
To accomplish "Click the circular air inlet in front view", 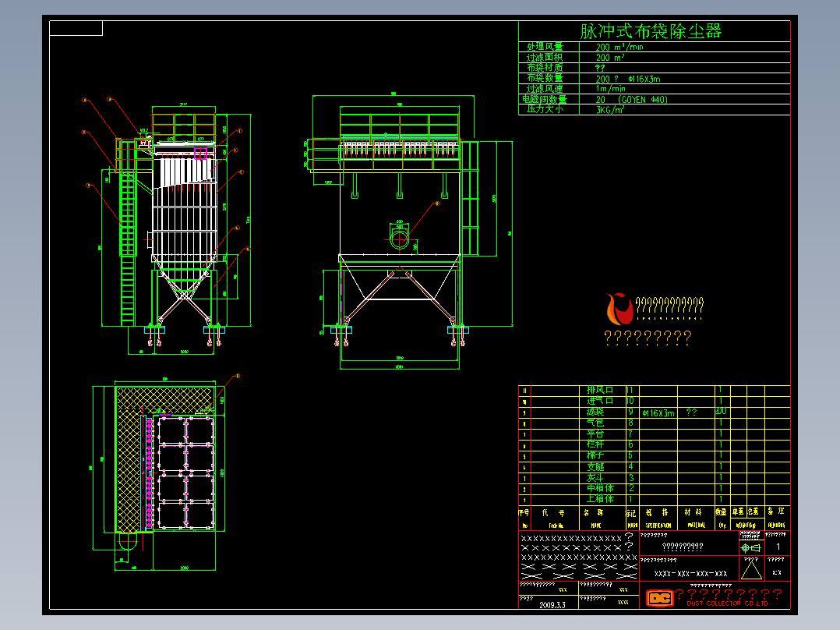I will click(x=399, y=239).
